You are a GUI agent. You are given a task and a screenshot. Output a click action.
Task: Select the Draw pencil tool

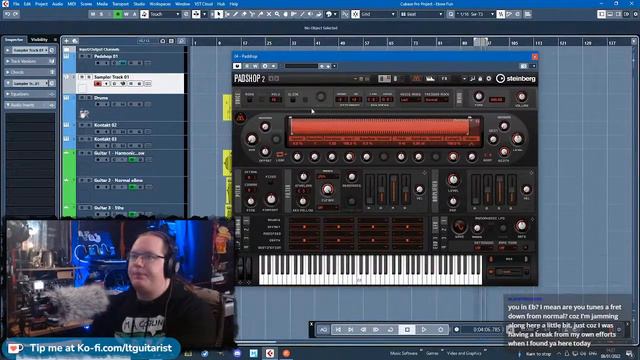point(236,14)
